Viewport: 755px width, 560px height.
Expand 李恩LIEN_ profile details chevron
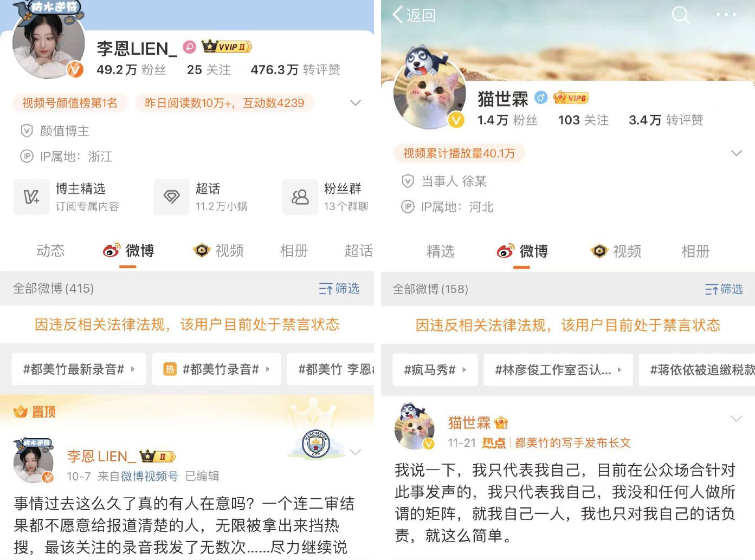click(356, 103)
